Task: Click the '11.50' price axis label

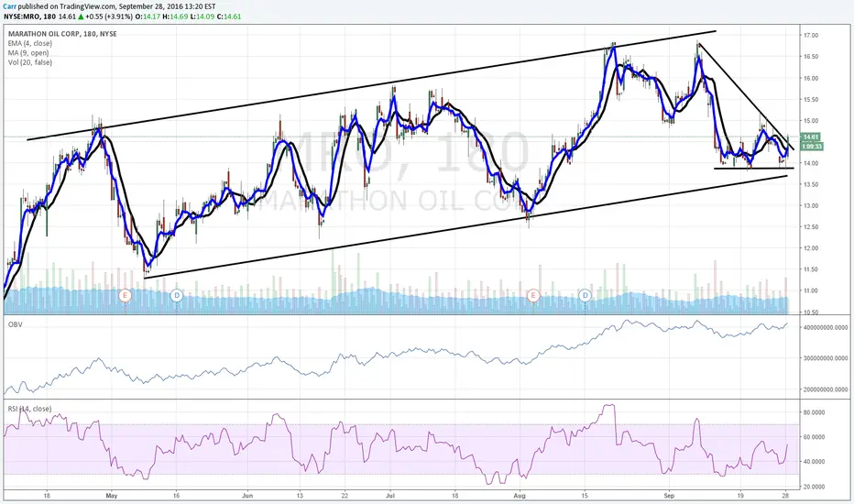Action: [810, 269]
